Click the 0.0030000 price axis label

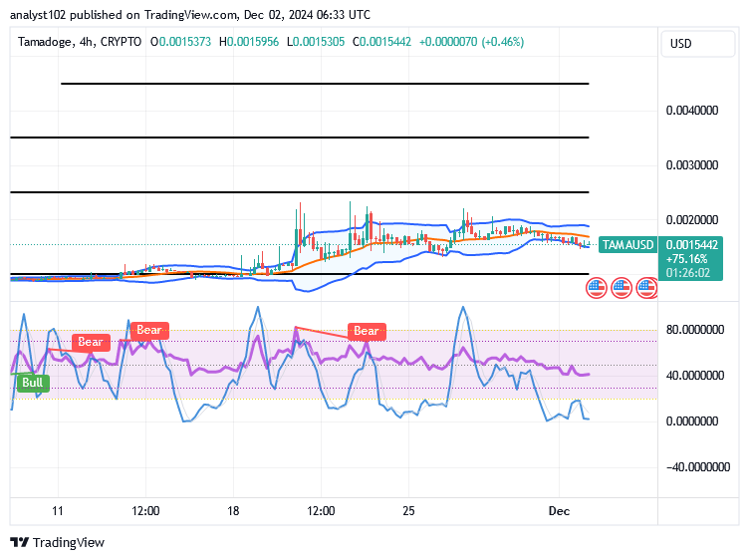(x=692, y=165)
